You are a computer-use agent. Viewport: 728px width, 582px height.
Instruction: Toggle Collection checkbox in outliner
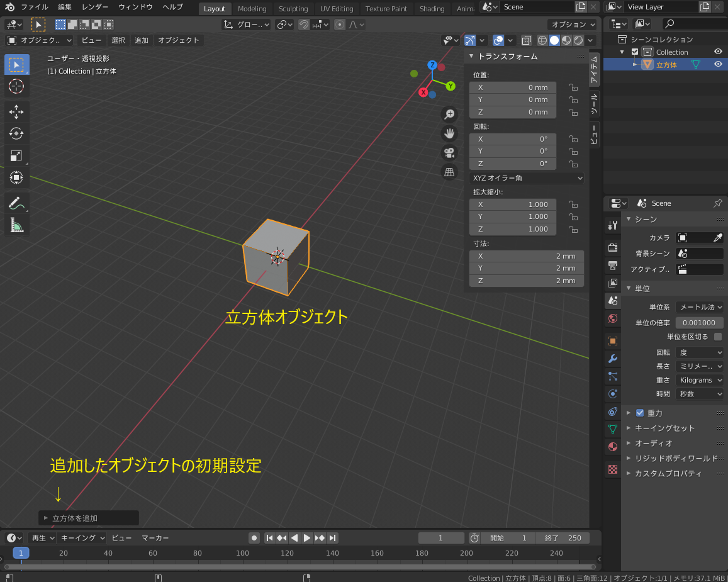(635, 52)
